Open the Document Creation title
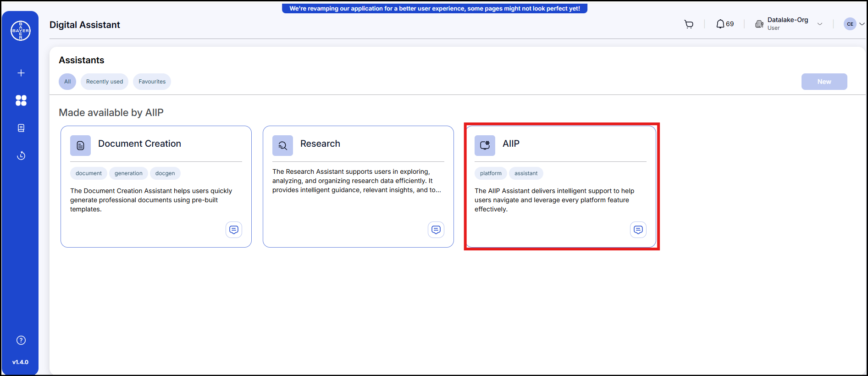 [x=139, y=144]
